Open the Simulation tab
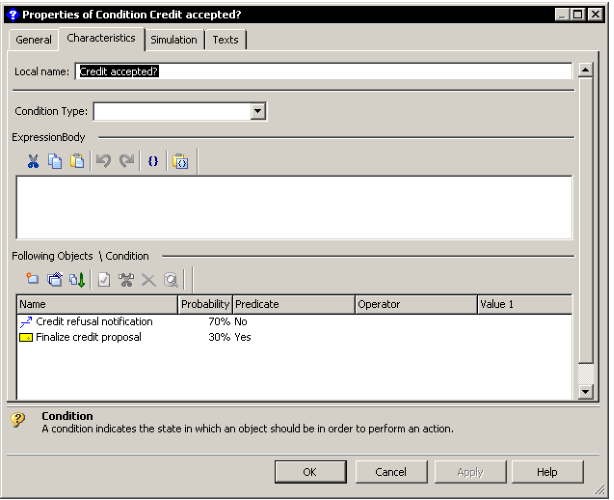The width and height of the screenshot is (614, 500). pos(174,40)
